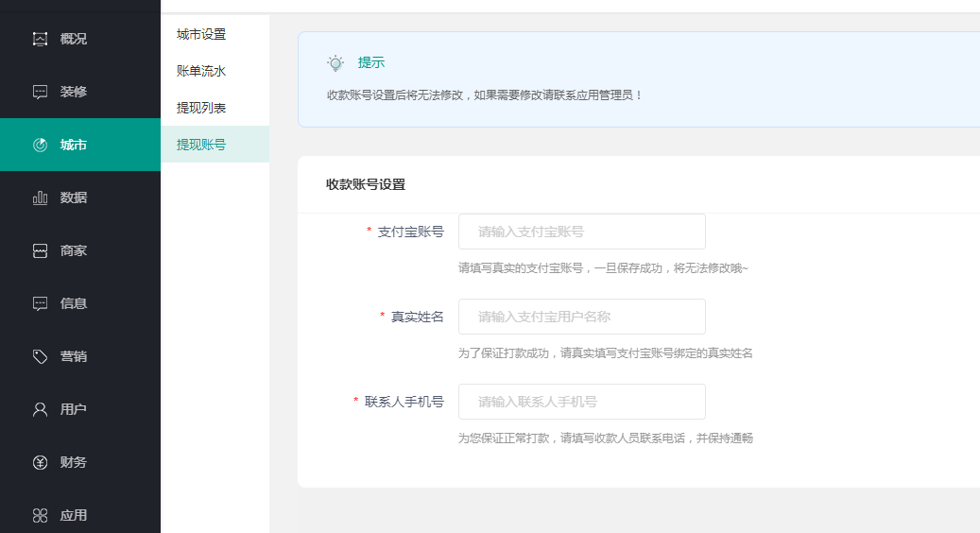Image resolution: width=980 pixels, height=533 pixels.
Task: Select the 城市 city icon in sidebar
Action: tap(40, 145)
